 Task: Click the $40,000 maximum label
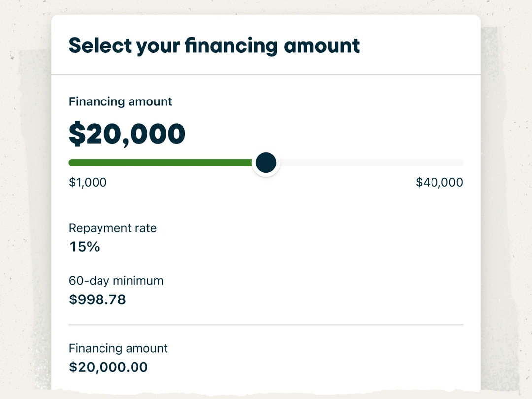coord(439,183)
